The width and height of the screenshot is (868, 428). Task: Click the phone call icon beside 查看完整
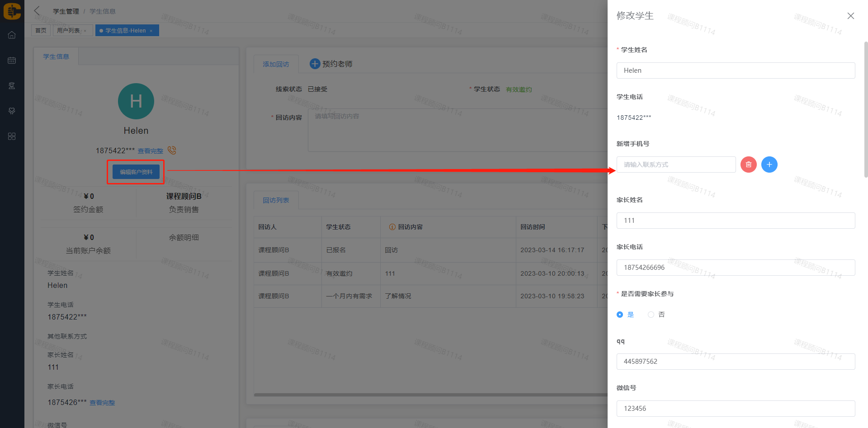point(172,150)
